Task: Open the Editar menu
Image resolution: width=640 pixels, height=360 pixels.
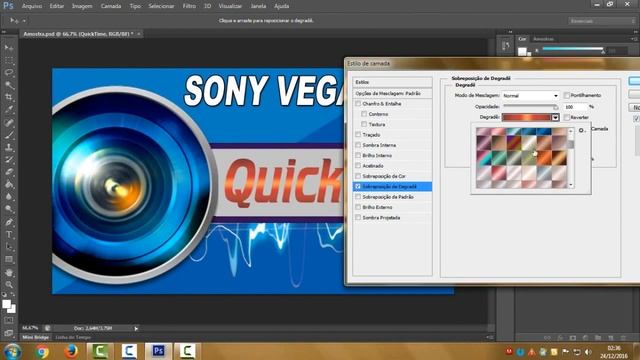Action: [x=56, y=6]
